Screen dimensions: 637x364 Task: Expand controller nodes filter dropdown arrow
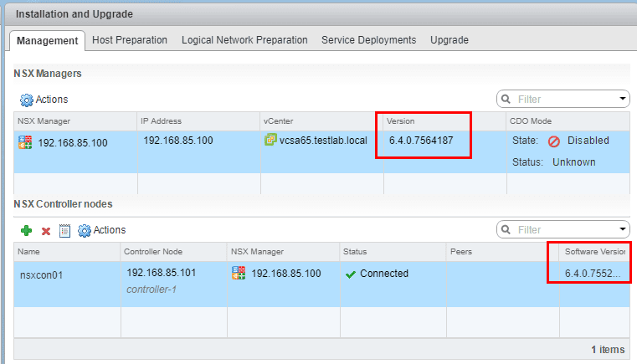[x=623, y=229]
